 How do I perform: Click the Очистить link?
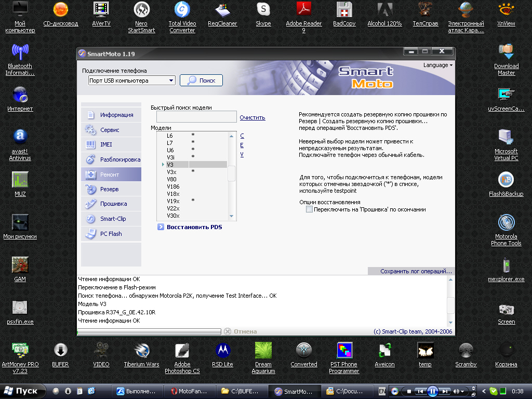pos(252,117)
